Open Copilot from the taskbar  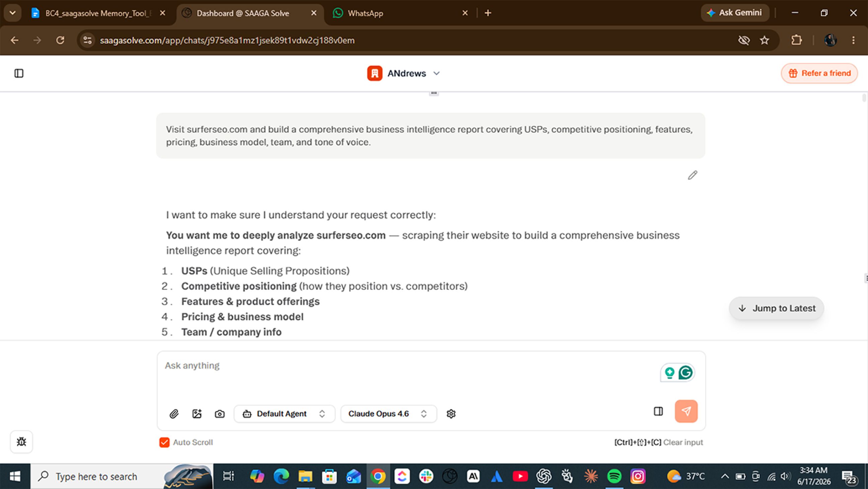[x=257, y=476]
